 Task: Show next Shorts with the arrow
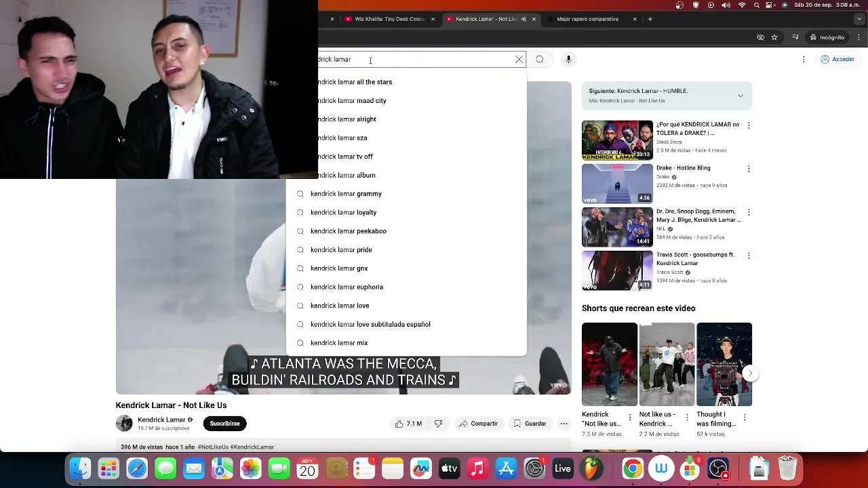tap(750, 373)
